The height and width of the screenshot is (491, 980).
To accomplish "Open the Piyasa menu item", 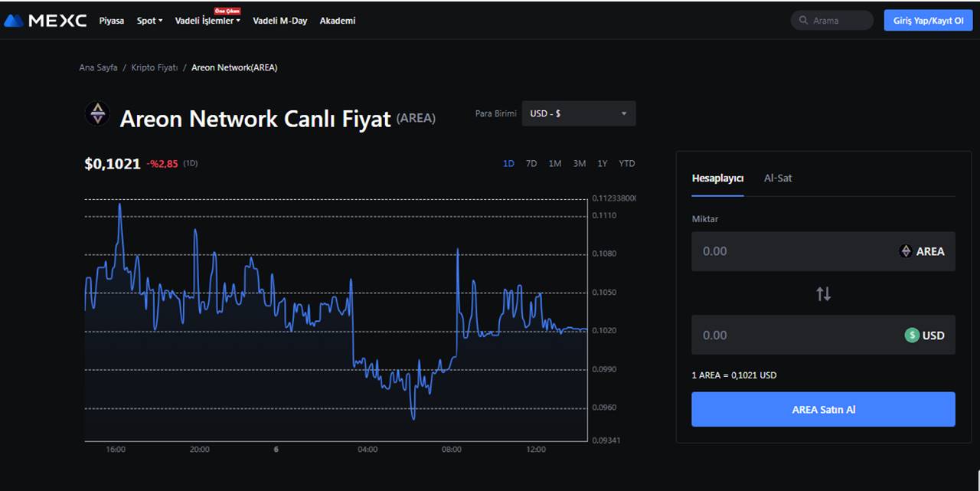I will 111,21.
